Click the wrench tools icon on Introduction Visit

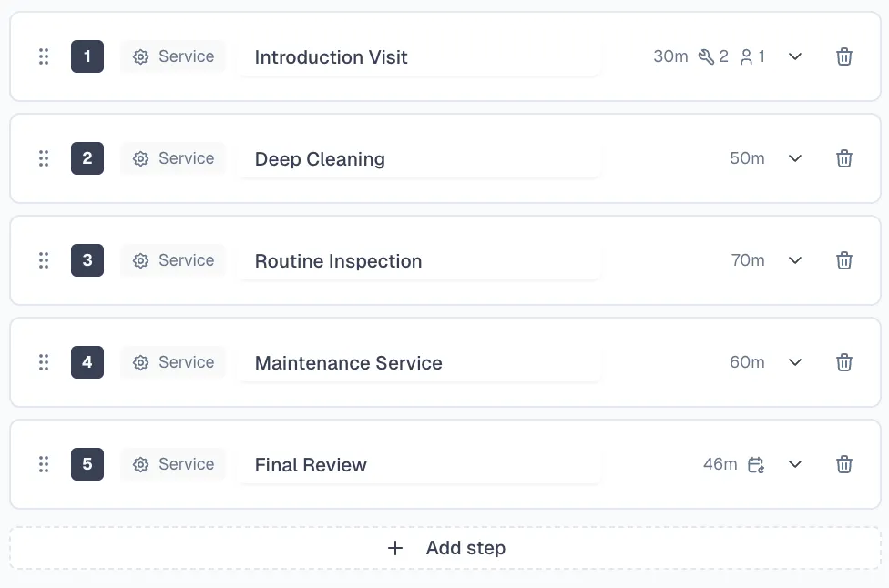click(x=706, y=56)
